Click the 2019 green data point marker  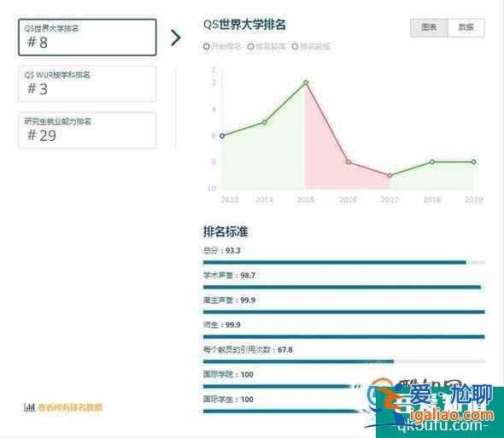474,162
